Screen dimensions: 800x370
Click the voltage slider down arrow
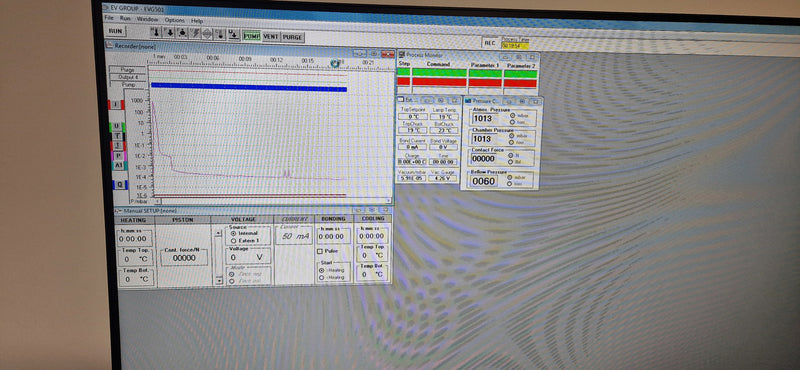pyautogui.click(x=219, y=280)
